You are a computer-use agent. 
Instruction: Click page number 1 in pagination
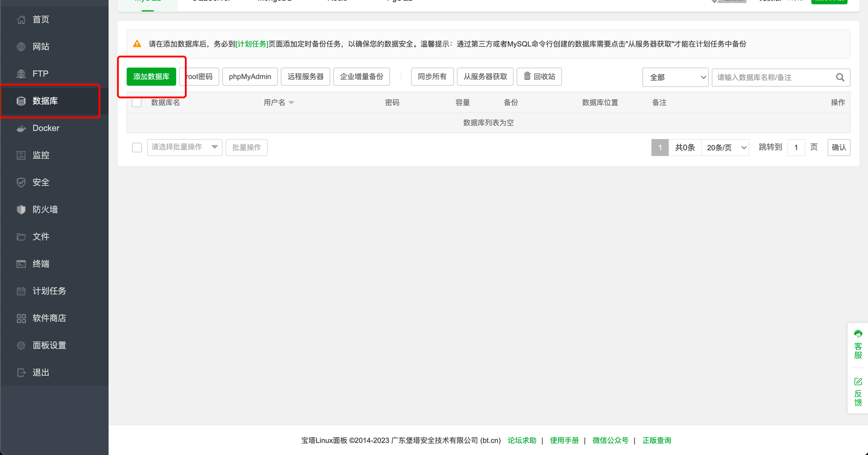(x=660, y=148)
